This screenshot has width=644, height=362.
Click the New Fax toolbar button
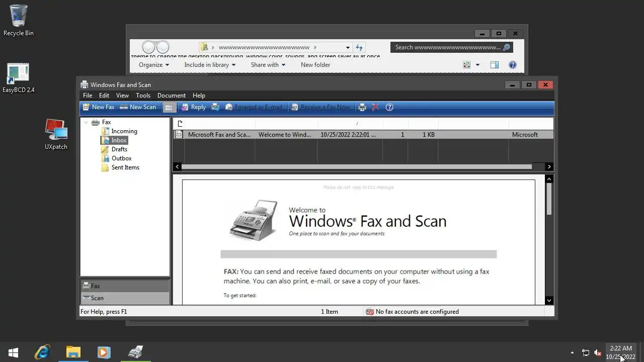tap(99, 107)
